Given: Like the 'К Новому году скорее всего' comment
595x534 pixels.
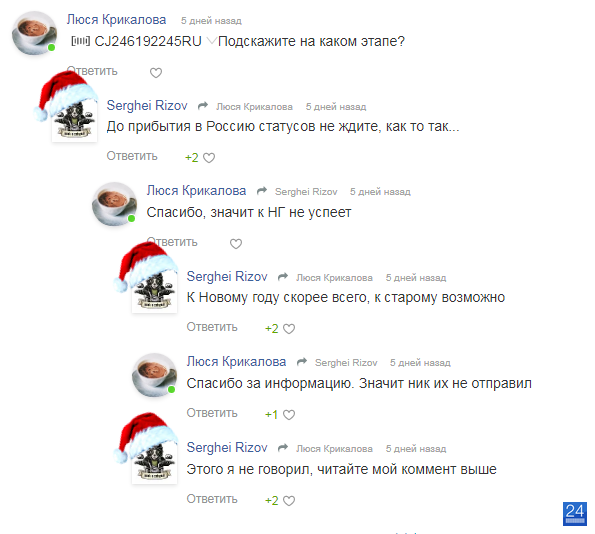Looking at the screenshot, I should pyautogui.click(x=289, y=329).
